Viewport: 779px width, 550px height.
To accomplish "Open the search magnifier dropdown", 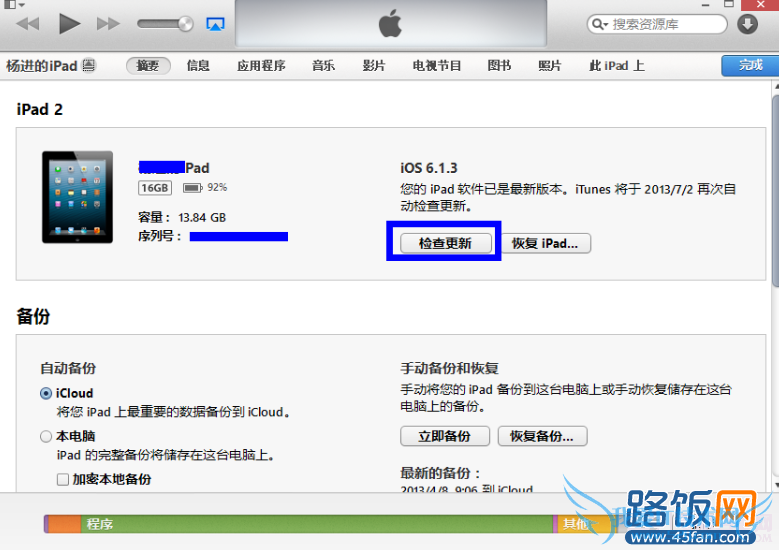I will coord(600,24).
